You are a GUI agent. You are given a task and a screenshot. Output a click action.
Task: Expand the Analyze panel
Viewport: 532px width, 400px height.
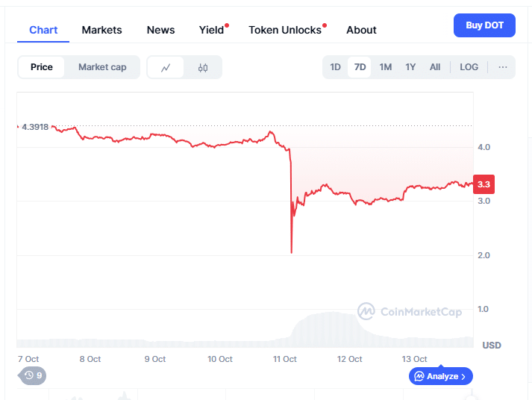[x=441, y=376]
